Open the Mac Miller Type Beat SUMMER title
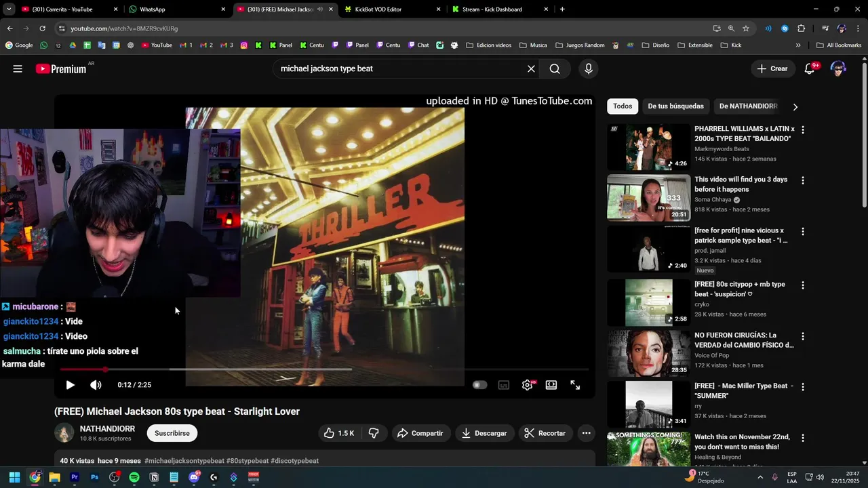Screen dimensions: 868x488 [x=744, y=390]
